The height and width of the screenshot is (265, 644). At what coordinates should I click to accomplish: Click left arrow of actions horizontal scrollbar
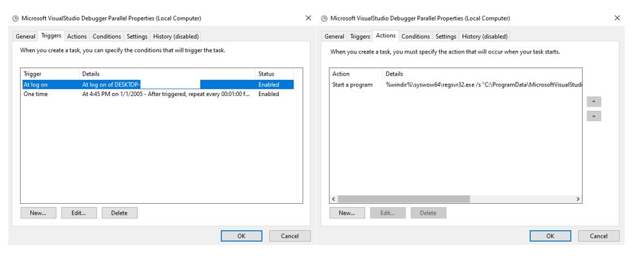(334, 199)
